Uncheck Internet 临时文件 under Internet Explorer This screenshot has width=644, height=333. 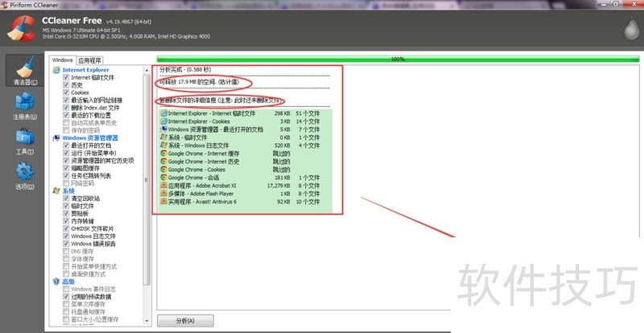click(66, 77)
